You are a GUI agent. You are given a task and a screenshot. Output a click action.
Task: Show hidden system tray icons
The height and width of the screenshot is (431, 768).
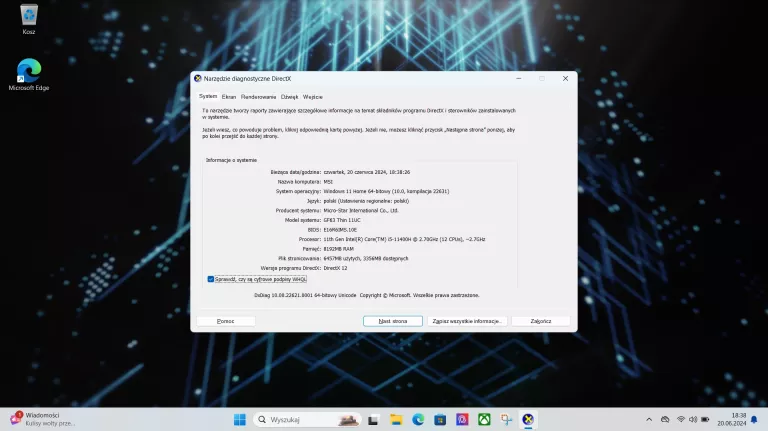pos(649,420)
